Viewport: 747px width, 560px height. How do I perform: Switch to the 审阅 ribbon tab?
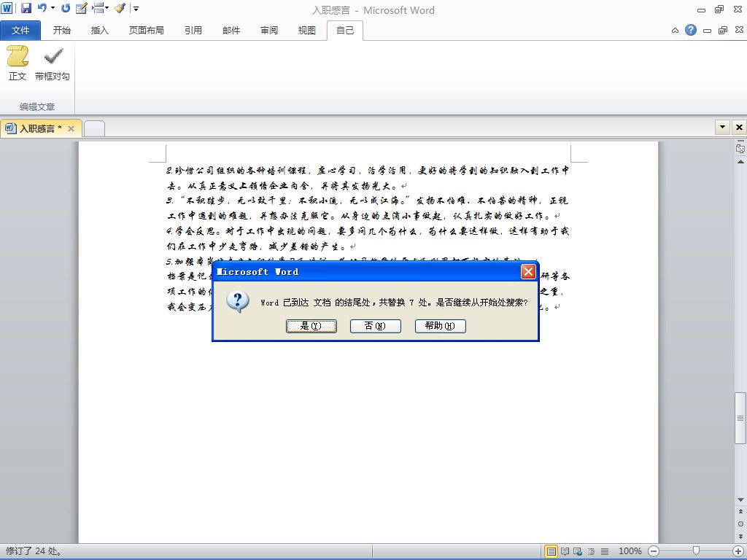click(x=269, y=31)
